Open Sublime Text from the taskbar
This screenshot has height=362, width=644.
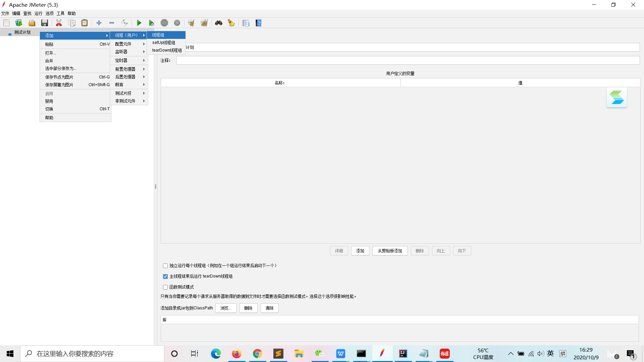click(x=278, y=354)
